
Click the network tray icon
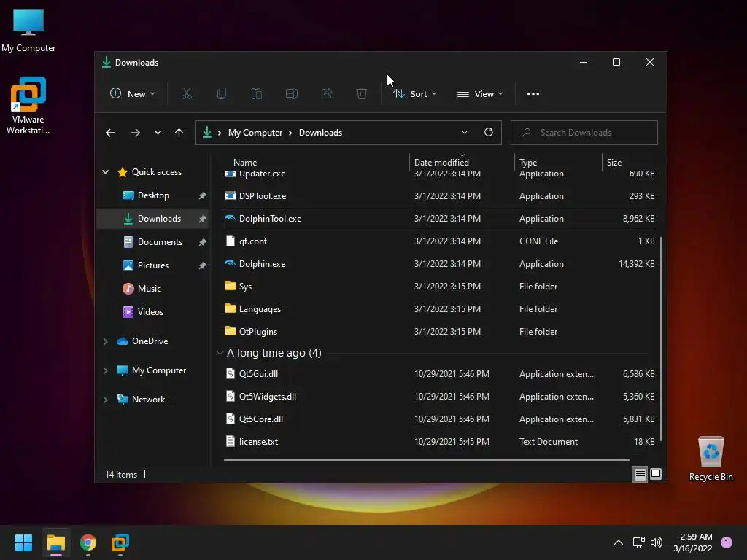(639, 542)
